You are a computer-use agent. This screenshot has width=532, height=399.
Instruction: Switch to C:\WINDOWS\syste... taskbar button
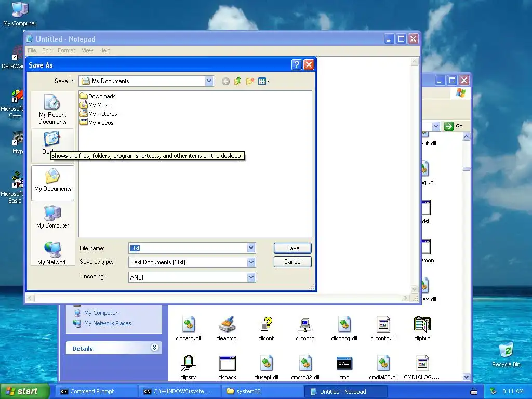tap(180, 391)
